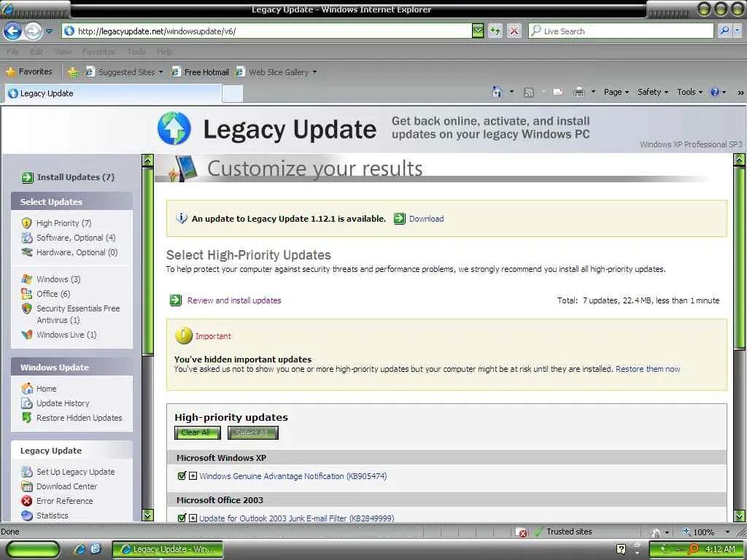This screenshot has height=560, width=747.
Task: Click the Live Search magnifier button
Action: coord(724,31)
